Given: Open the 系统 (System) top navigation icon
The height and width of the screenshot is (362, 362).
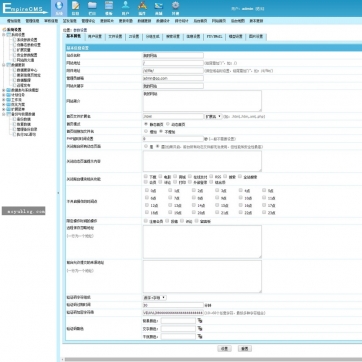Looking at the screenshot, I should [x=59, y=8].
